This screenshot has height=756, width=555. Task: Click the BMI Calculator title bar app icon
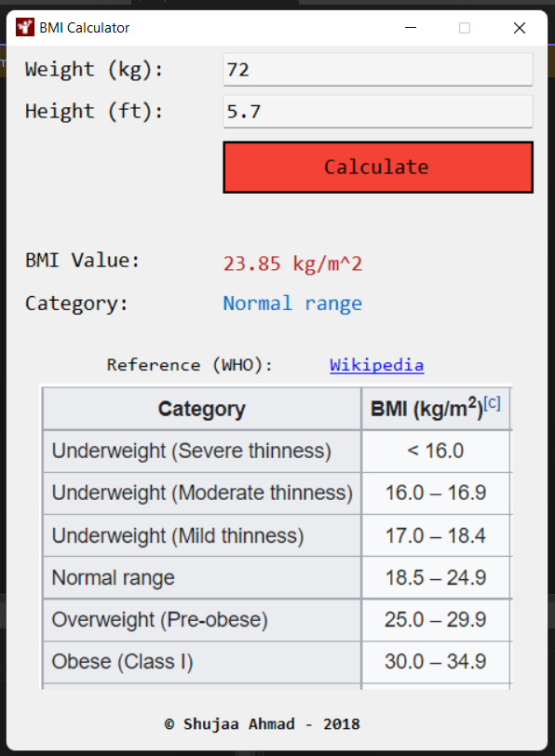click(x=22, y=27)
